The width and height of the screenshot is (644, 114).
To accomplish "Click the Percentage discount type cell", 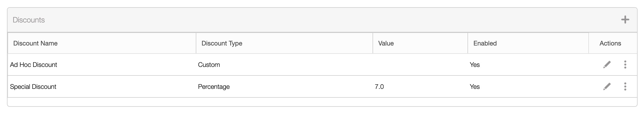I will click(214, 87).
